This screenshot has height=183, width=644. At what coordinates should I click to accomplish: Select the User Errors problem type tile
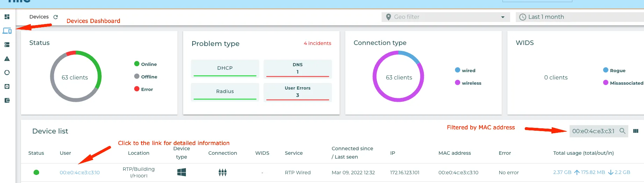[298, 92]
